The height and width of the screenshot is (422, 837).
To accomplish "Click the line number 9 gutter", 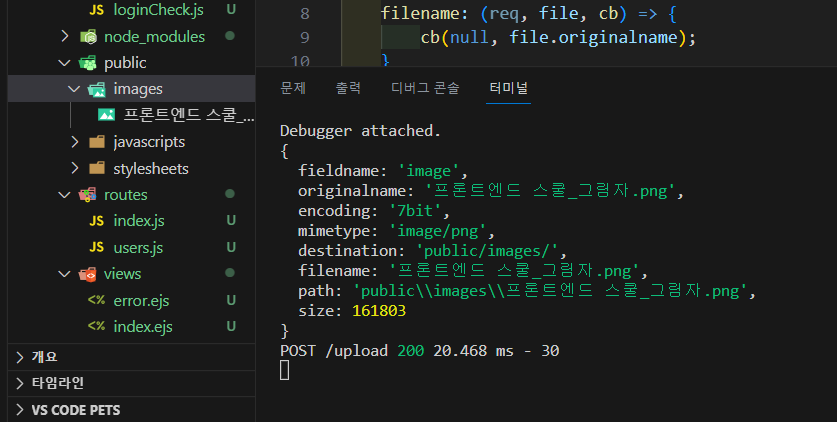I will point(305,38).
